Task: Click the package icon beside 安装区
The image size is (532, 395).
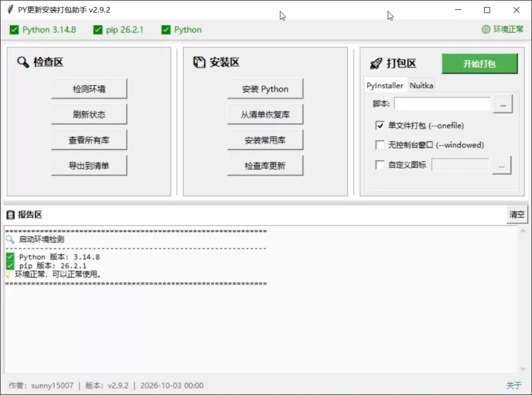Action: click(199, 62)
